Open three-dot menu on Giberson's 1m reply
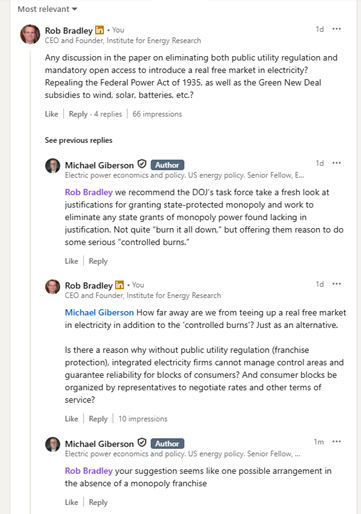 337,442
